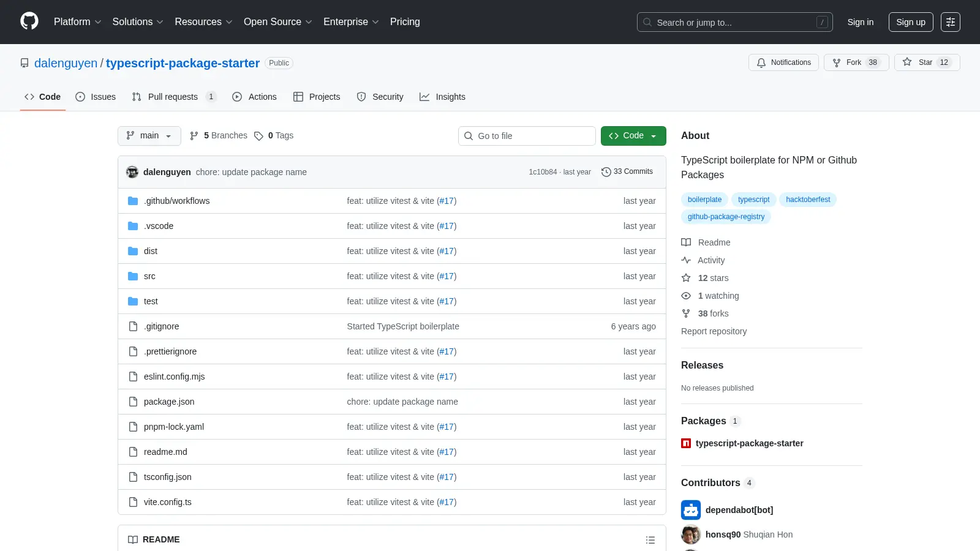The height and width of the screenshot is (551, 980).
Task: Click the .gitignore file icon
Action: tap(133, 326)
